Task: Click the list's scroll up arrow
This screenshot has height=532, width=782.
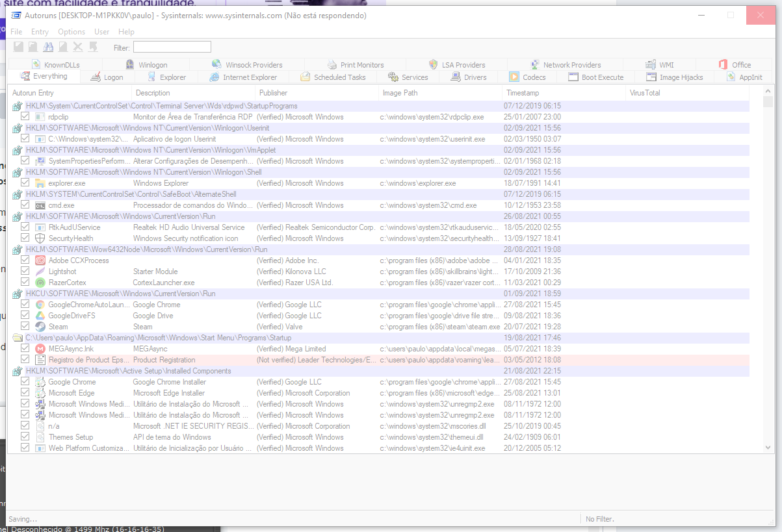Action: [x=768, y=92]
